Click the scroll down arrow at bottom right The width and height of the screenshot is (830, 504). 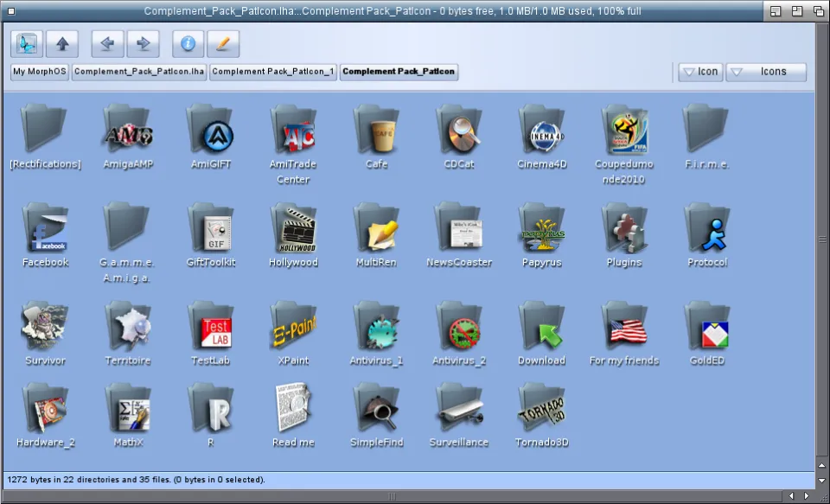[821, 479]
